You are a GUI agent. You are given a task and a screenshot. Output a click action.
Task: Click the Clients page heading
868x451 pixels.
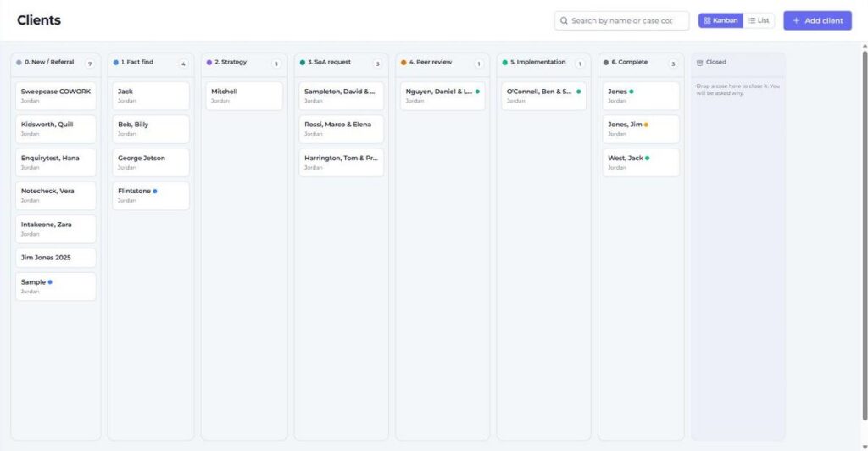click(x=39, y=20)
